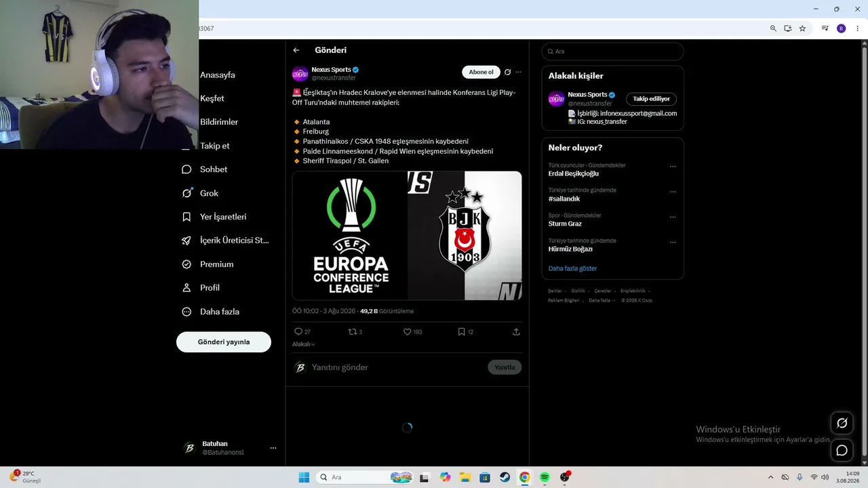Open the Şartlar footer link
The height and width of the screenshot is (488, 868).
coord(555,291)
